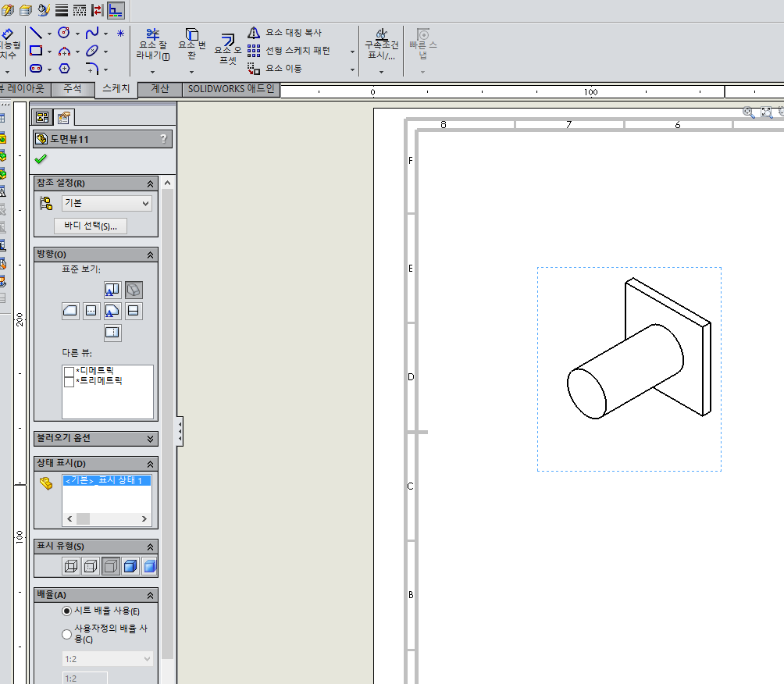Click display state list left scroll arrow
The image size is (784, 684).
point(69,519)
